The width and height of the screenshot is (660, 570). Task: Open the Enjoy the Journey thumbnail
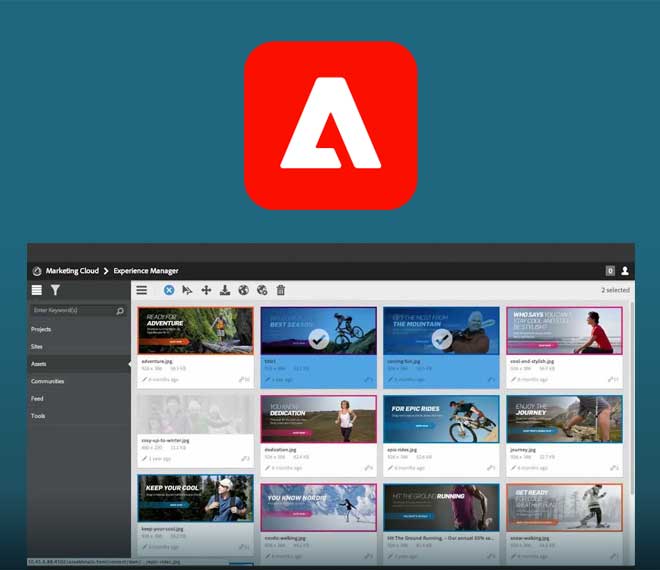564,419
